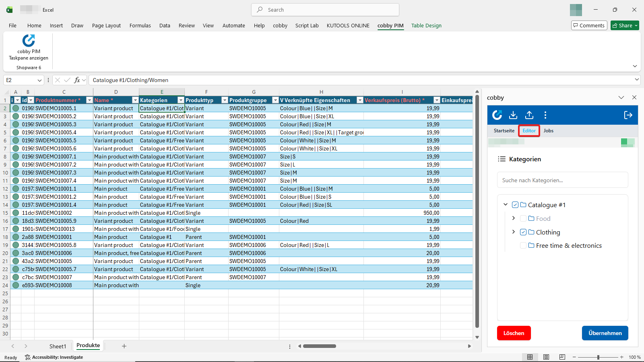Click the cobby logo icon in the panel

pyautogui.click(x=497, y=115)
